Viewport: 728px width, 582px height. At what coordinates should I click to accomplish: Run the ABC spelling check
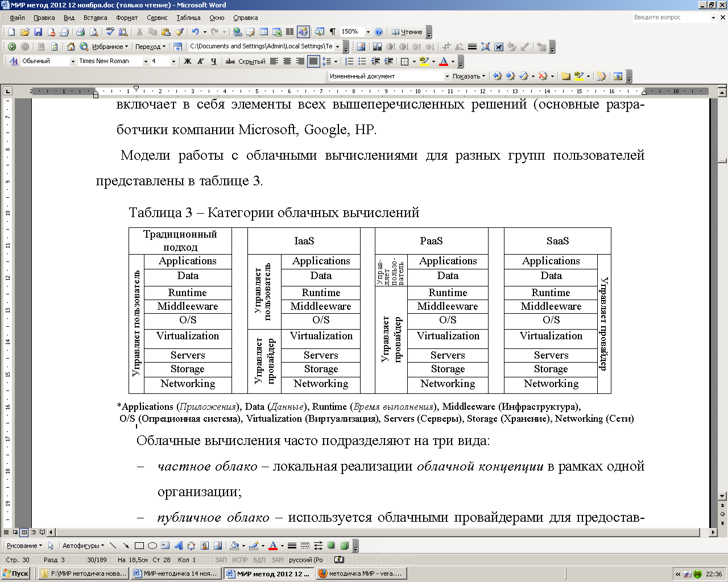[x=110, y=32]
